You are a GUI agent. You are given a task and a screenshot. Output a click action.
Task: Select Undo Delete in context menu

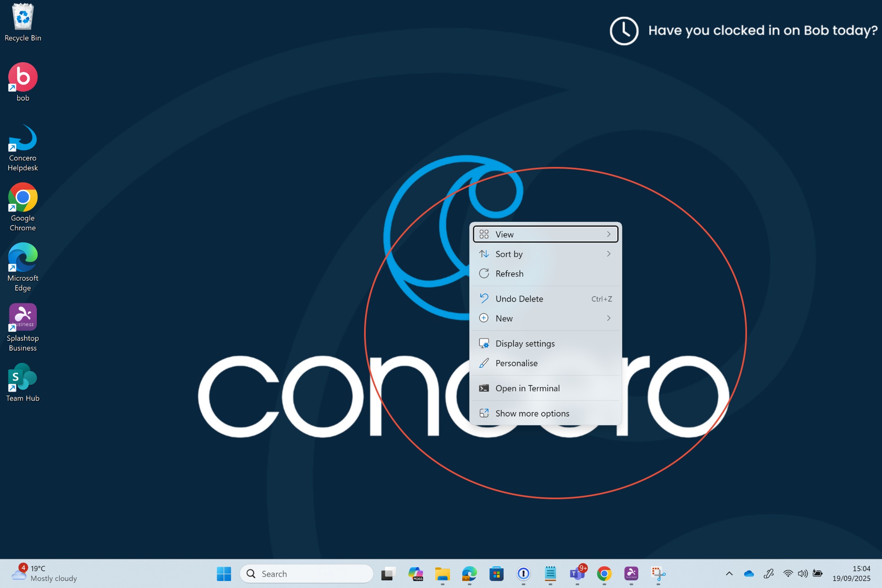(x=519, y=299)
